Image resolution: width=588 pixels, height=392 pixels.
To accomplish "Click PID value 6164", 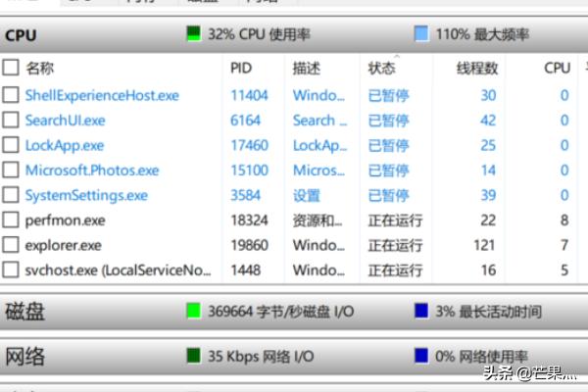I will 245,121.
